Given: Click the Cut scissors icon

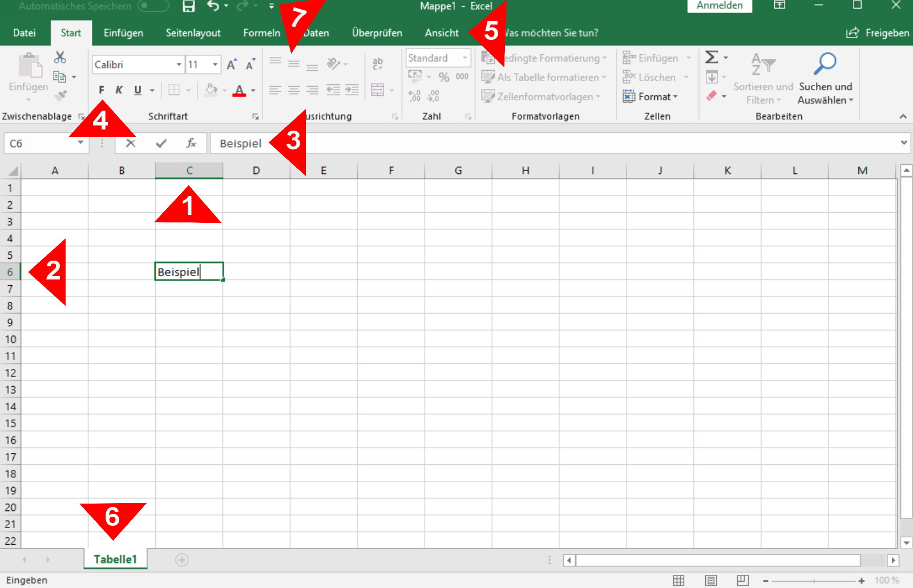Looking at the screenshot, I should pos(60,57).
